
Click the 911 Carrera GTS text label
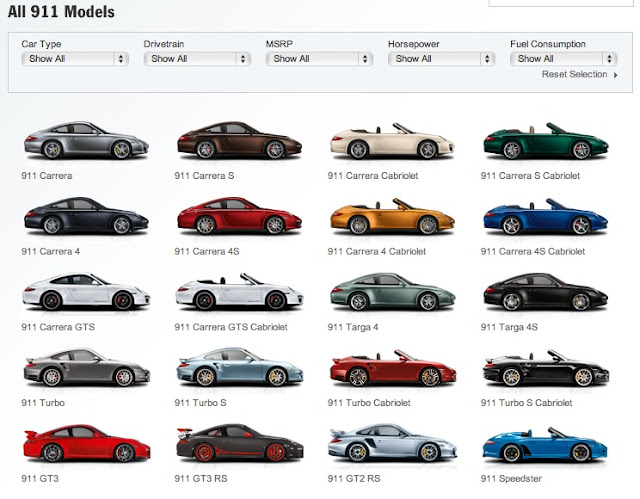coord(58,327)
